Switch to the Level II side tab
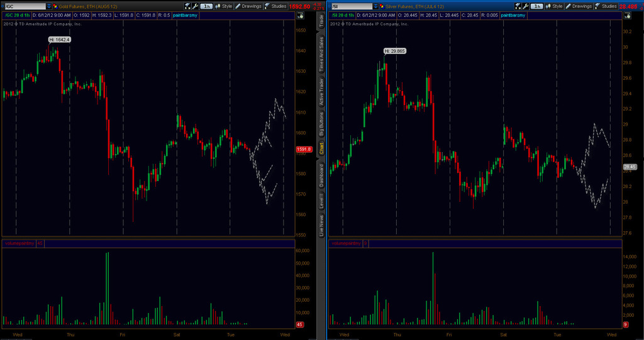 321,201
